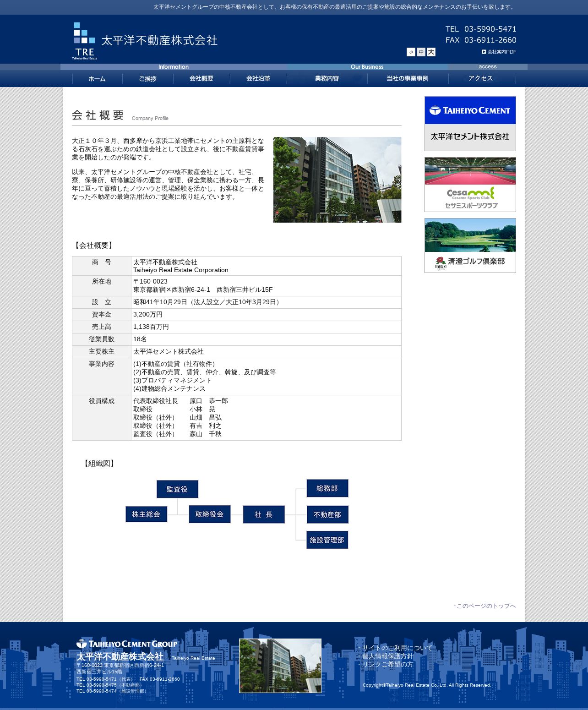Image resolution: width=588 pixels, height=710 pixels.
Task: Click FAX 03-6911-2660 in header
Action: (481, 40)
